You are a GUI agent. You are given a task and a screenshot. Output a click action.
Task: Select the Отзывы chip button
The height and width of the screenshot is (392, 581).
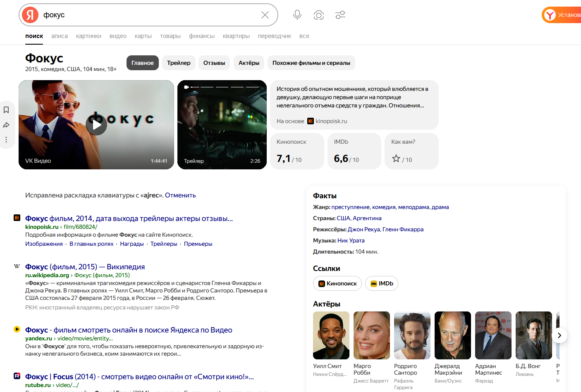pos(214,63)
